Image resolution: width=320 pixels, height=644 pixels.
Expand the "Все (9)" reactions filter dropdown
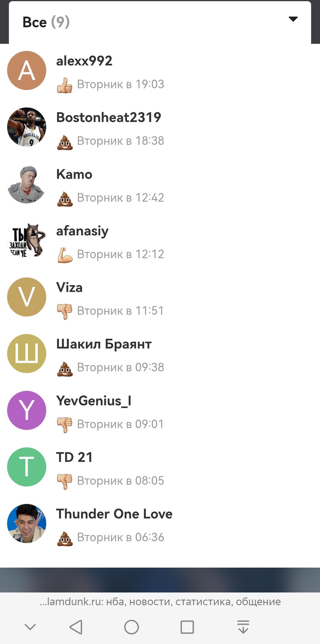(x=160, y=22)
